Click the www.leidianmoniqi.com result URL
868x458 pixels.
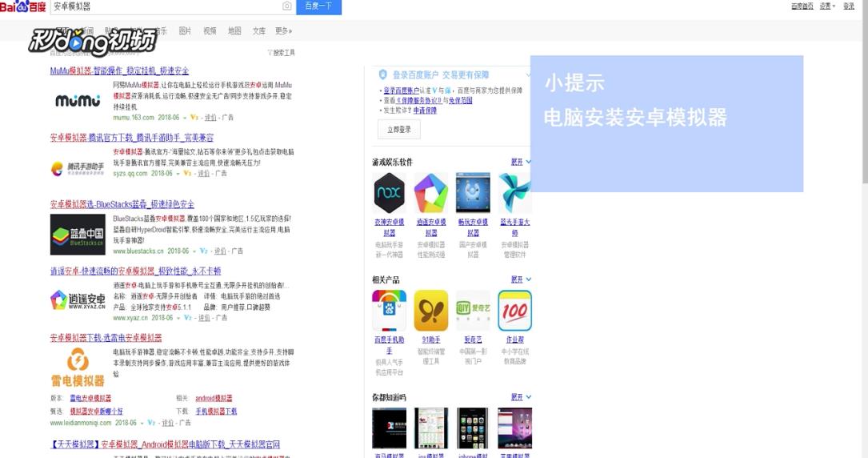81,423
